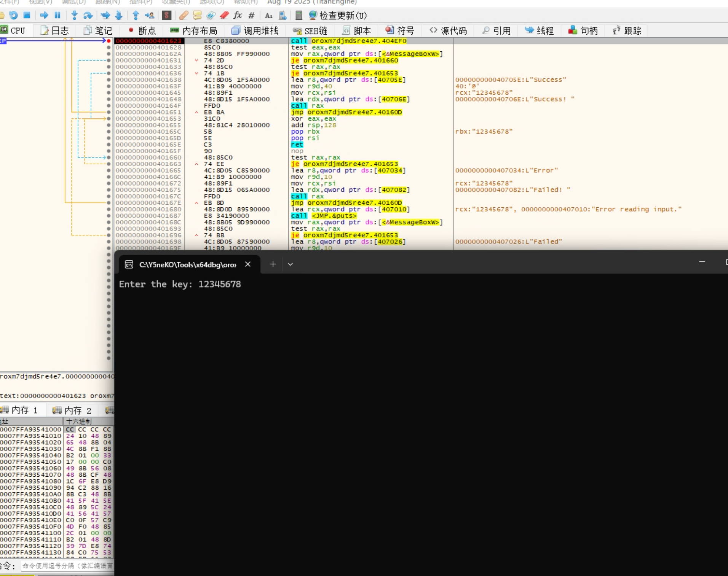This screenshot has width=728, height=576.
Task: Toggle breakpoint bullet at address 401628
Action: coord(109,48)
